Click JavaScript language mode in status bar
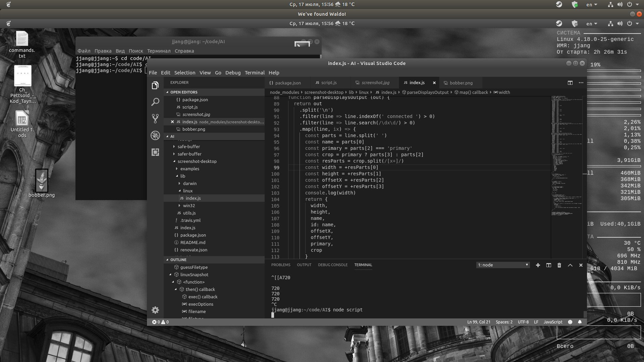This screenshot has height=362, width=644. tap(553, 322)
